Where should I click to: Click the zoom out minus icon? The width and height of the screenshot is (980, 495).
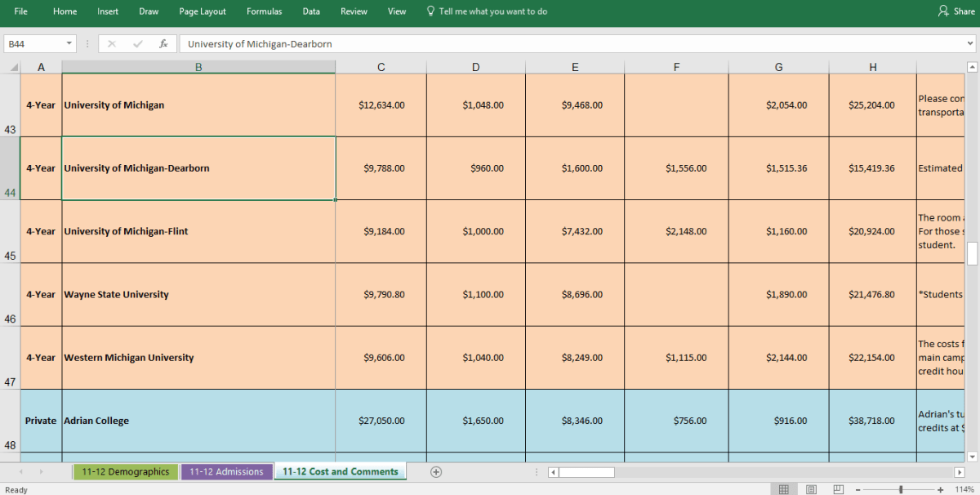858,489
